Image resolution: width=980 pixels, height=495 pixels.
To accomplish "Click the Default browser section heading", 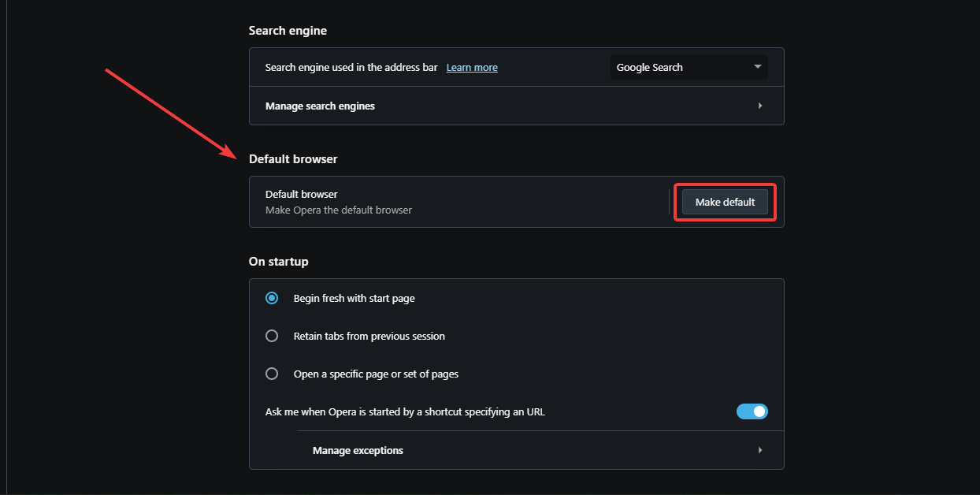I will click(x=293, y=159).
